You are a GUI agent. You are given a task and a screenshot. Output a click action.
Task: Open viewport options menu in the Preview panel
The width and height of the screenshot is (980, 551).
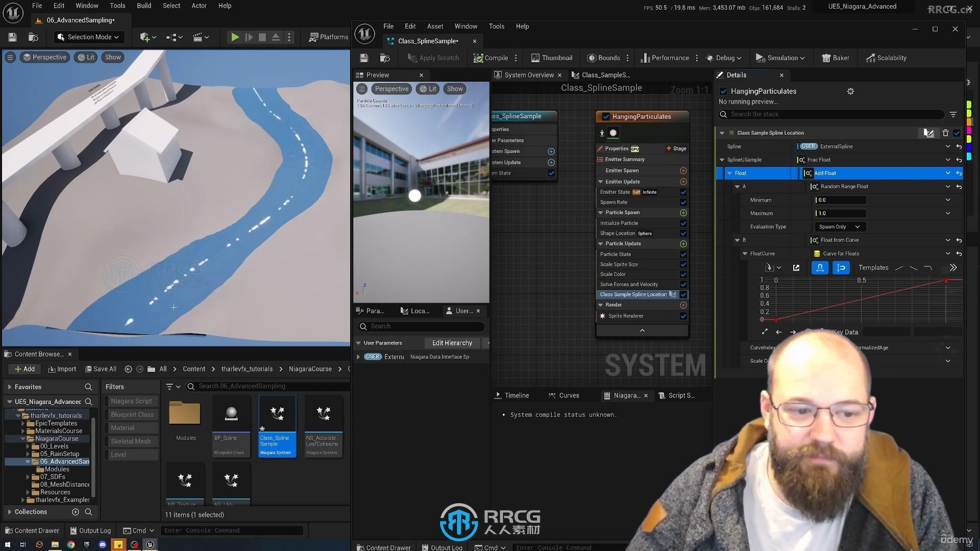tap(362, 89)
